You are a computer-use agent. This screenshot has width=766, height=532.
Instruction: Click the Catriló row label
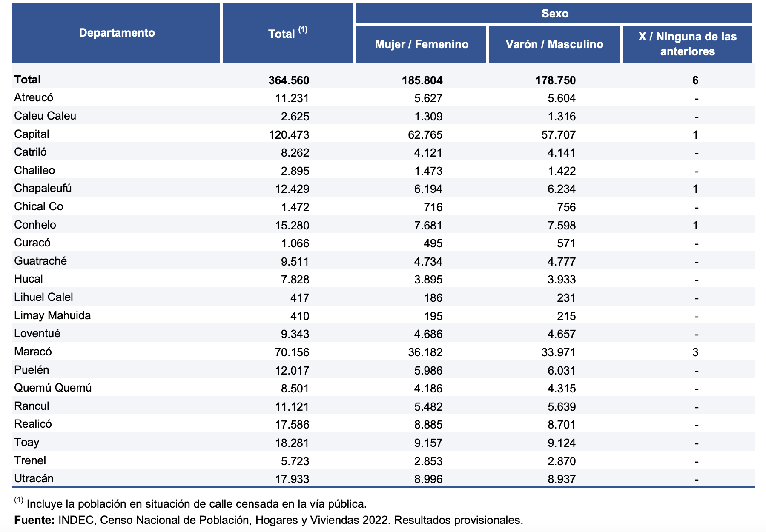click(30, 152)
